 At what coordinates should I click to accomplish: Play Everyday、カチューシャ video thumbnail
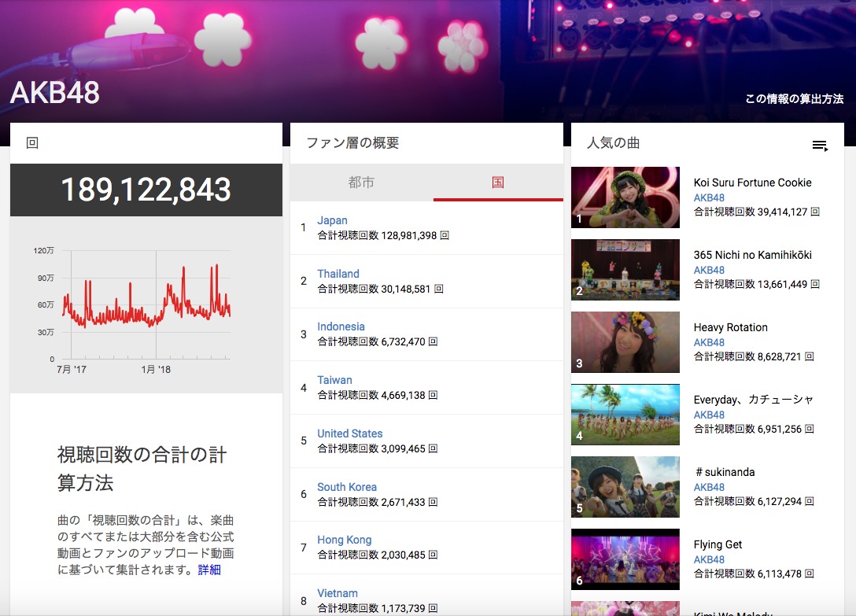(625, 415)
